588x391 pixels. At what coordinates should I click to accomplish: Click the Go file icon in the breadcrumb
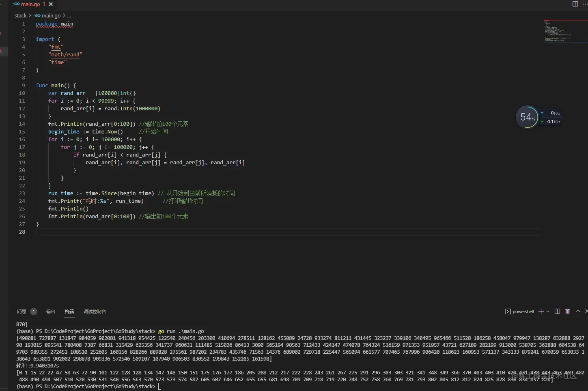coord(37,16)
